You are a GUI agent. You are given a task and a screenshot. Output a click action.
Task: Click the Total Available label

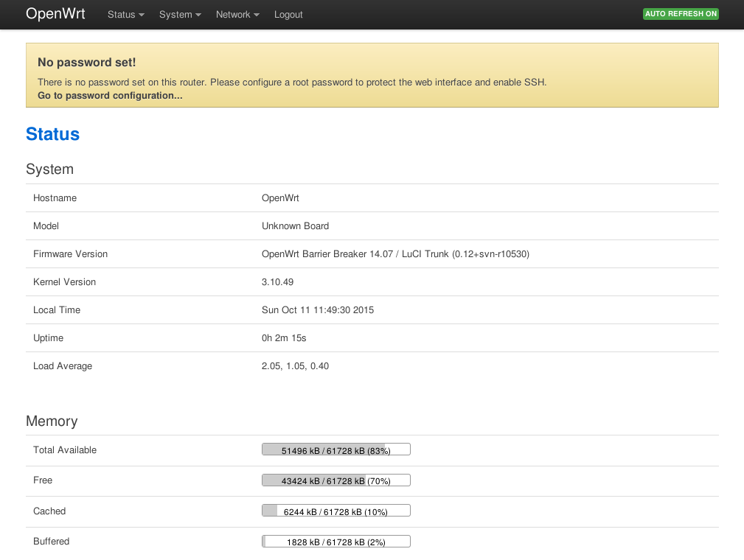coord(65,450)
